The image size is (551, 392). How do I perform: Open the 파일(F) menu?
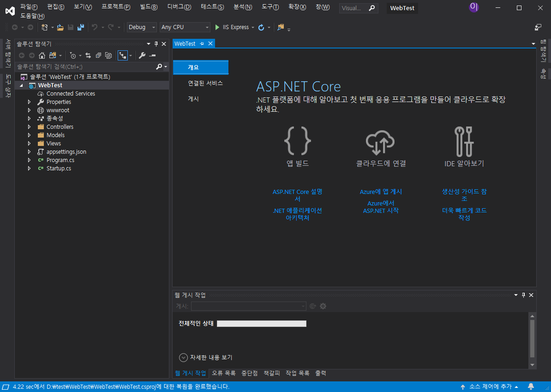coord(29,7)
